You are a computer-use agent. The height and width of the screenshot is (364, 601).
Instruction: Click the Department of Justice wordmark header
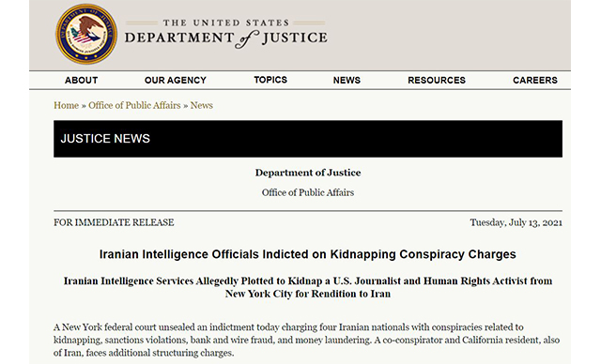click(x=226, y=34)
